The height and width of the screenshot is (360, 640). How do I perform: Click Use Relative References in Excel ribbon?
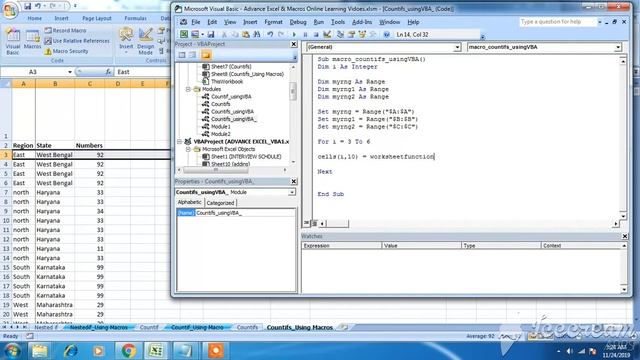(77, 41)
